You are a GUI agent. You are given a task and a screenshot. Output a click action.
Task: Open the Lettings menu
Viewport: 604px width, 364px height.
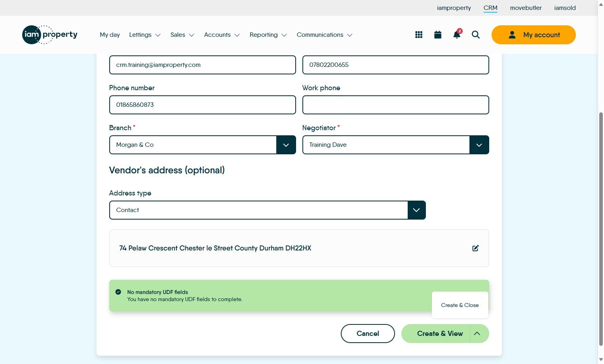tap(144, 35)
